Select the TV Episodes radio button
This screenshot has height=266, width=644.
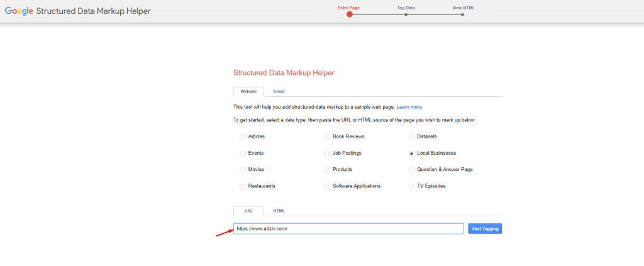click(x=411, y=186)
